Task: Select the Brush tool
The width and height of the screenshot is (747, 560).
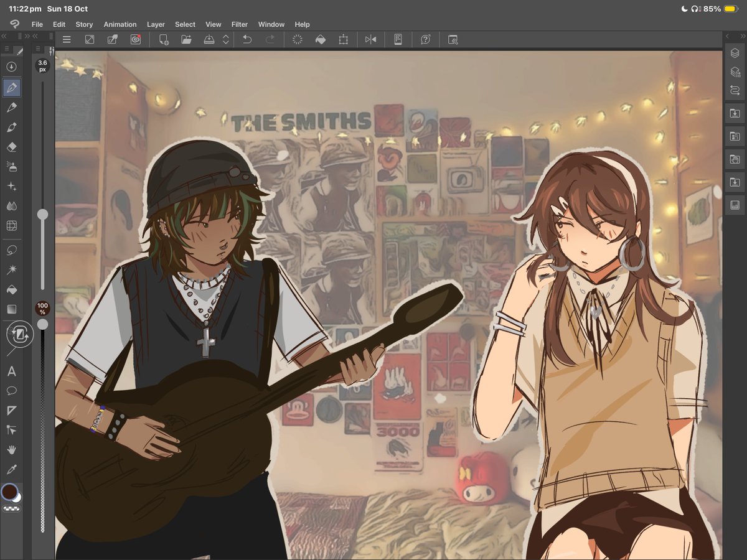Action: pyautogui.click(x=11, y=128)
